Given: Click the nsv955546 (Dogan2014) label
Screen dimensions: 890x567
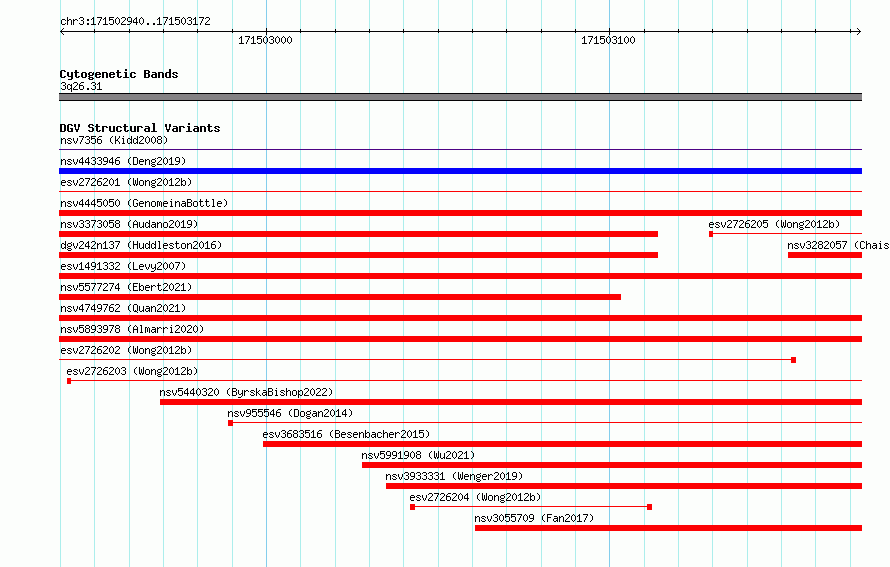Looking at the screenshot, I should click(x=290, y=413).
